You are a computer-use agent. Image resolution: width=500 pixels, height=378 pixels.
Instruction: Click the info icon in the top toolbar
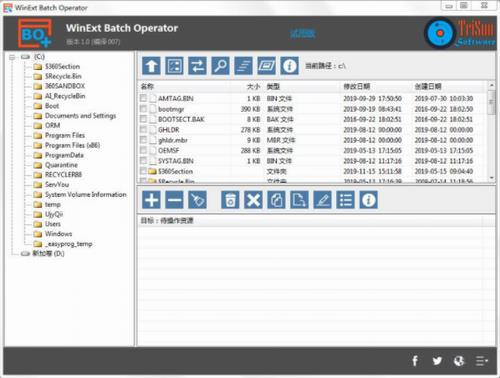coord(289,66)
